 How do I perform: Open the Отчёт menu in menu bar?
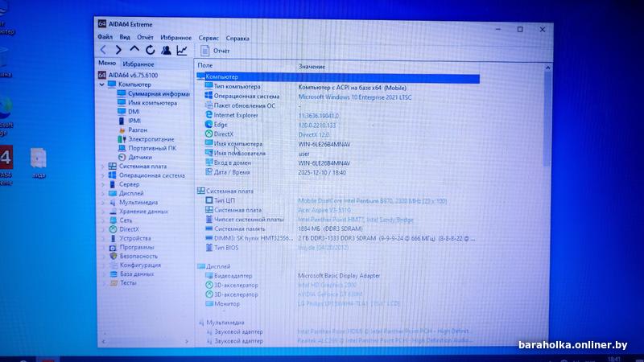point(145,37)
